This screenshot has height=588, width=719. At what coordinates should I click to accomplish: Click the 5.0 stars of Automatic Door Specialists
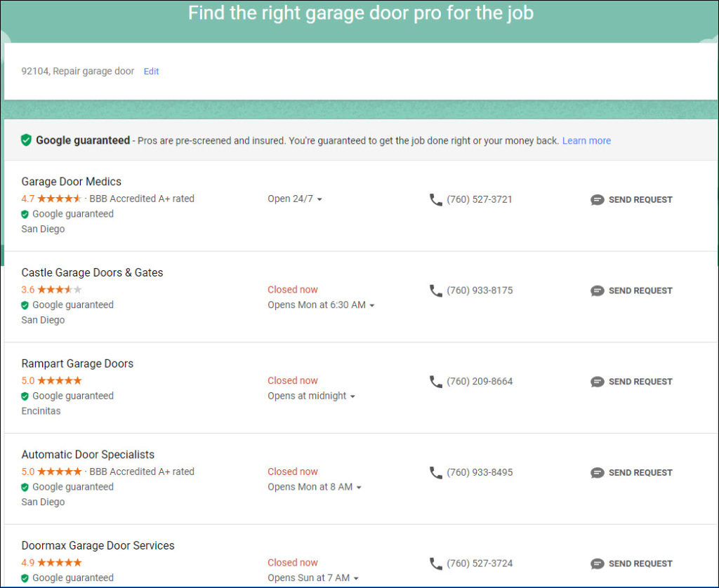60,472
